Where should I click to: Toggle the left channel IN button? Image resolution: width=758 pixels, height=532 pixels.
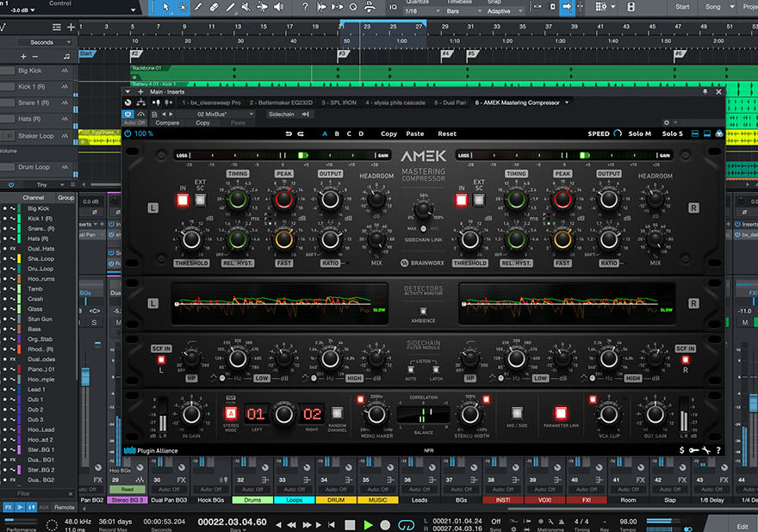coord(183,200)
